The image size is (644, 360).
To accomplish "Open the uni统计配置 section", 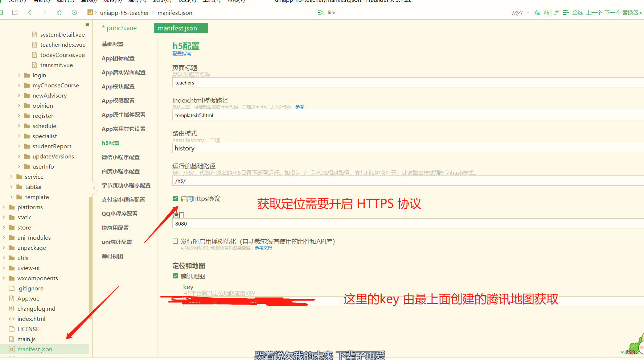I will [x=117, y=242].
